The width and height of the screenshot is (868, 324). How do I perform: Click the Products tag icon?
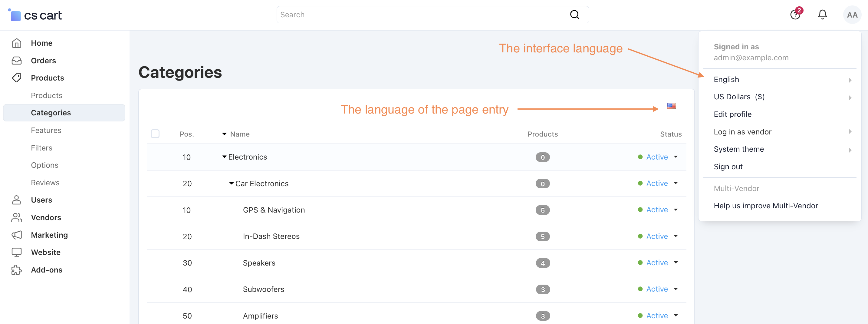[x=17, y=78]
